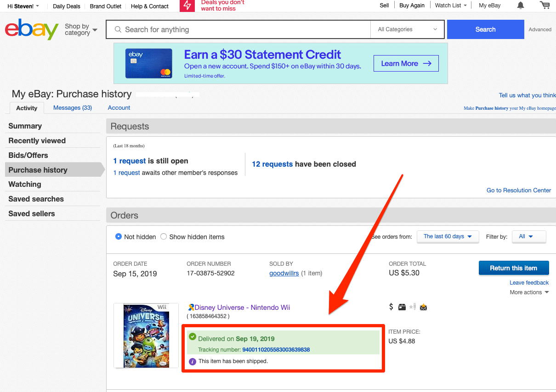556x392 pixels.
Task: Select Show hidden items radio button
Action: [x=164, y=237]
